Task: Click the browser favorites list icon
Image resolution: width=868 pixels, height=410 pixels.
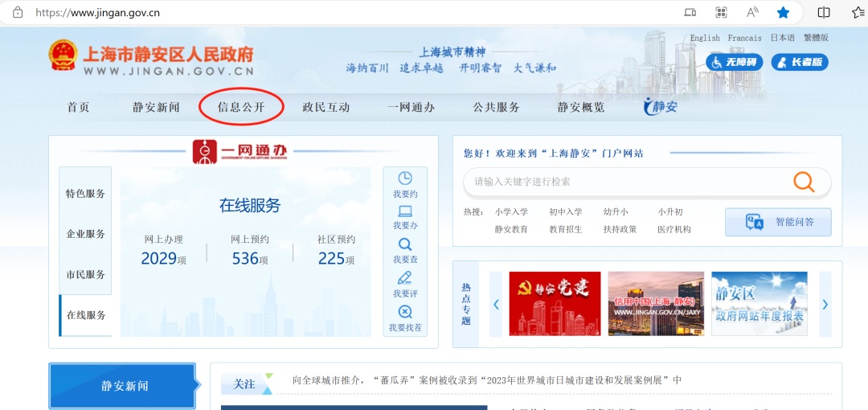Action: (858, 12)
